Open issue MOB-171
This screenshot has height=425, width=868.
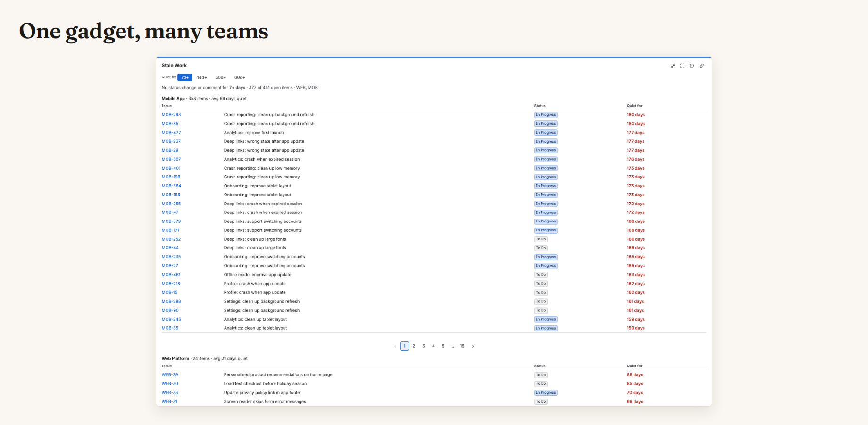coord(170,230)
